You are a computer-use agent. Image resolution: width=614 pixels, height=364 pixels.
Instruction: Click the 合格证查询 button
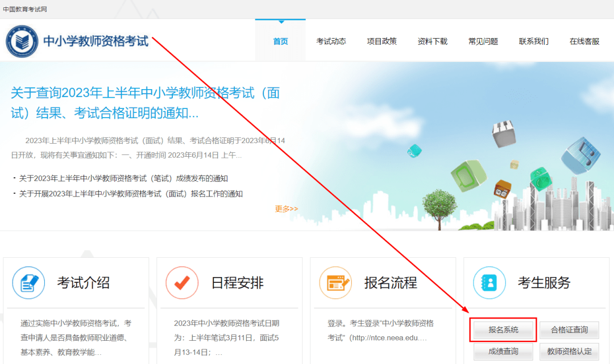569,330
